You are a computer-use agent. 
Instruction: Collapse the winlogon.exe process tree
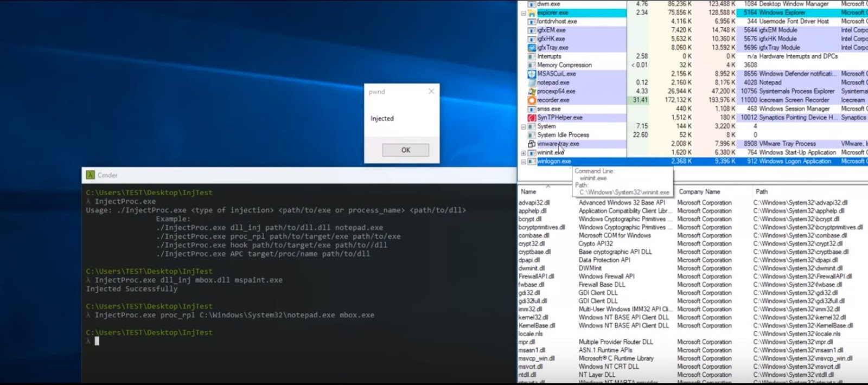[x=524, y=162]
